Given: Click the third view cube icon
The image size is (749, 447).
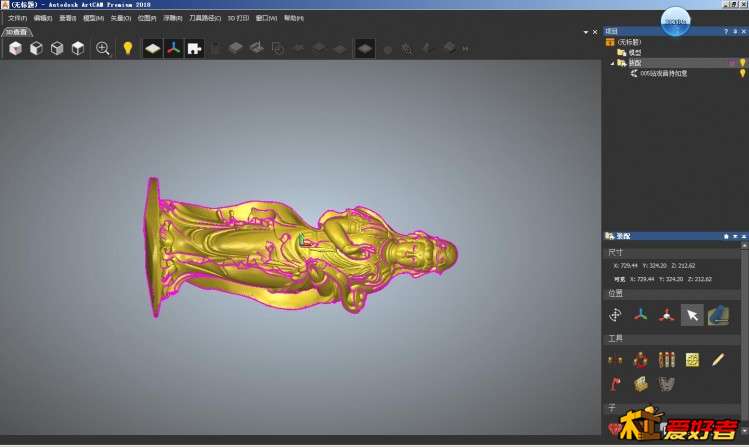Looking at the screenshot, I should tap(57, 48).
